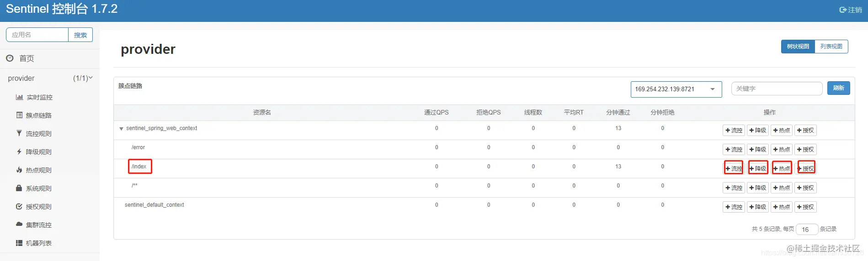Click the 搜索 search button

(80, 35)
